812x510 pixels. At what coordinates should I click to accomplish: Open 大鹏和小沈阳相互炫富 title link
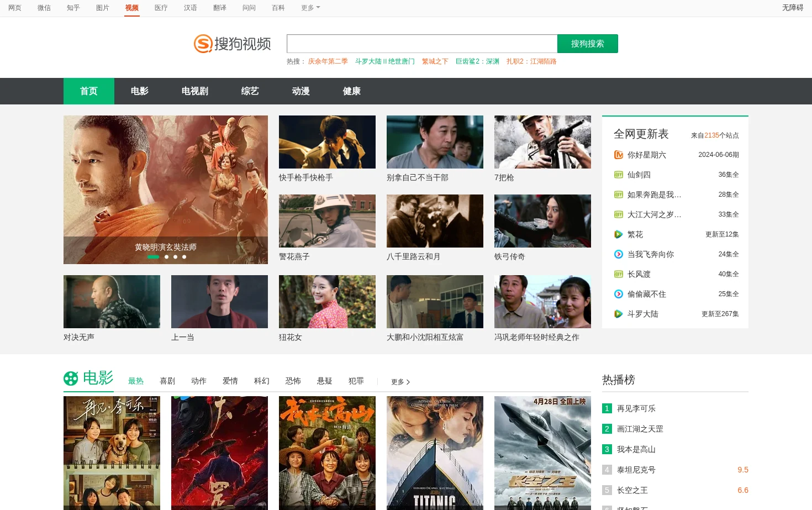pos(425,337)
